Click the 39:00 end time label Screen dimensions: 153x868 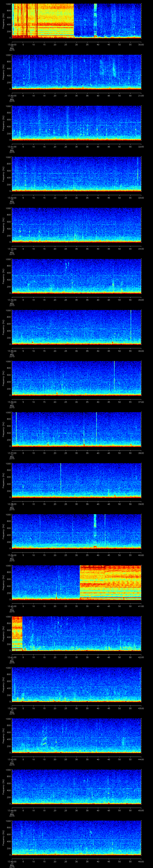click(141, 504)
